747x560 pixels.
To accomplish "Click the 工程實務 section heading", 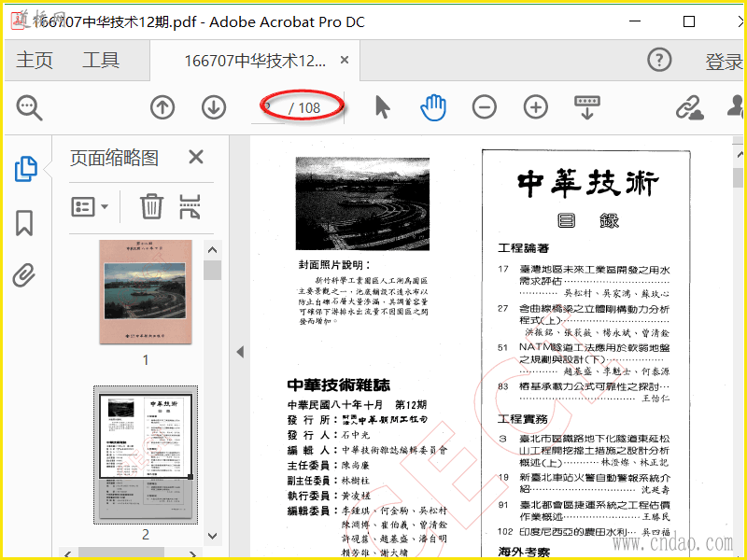I will click(523, 419).
